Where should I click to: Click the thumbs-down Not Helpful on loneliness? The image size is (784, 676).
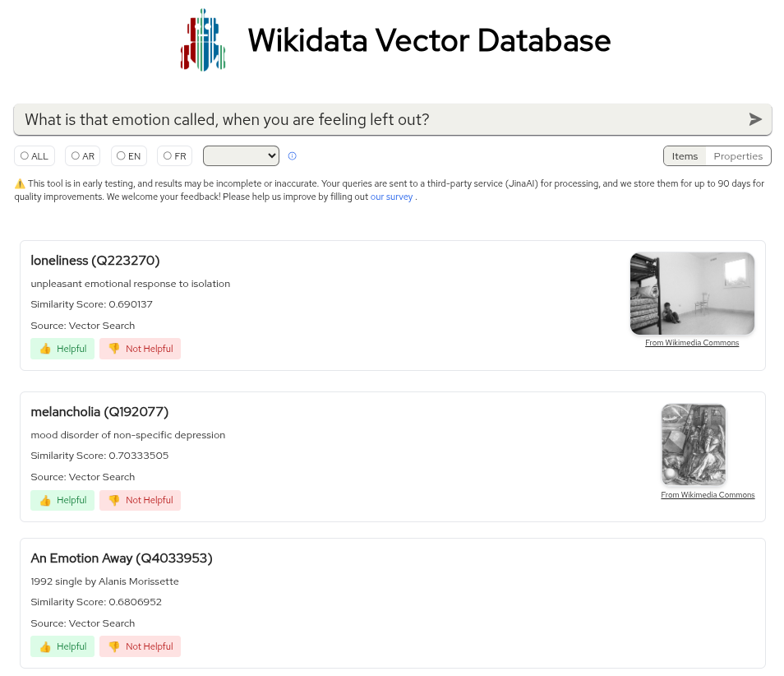140,349
